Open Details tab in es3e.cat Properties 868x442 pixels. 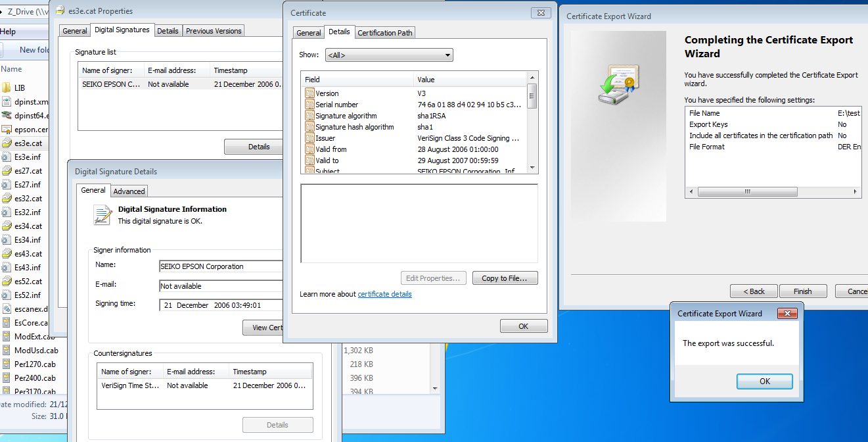tap(168, 31)
